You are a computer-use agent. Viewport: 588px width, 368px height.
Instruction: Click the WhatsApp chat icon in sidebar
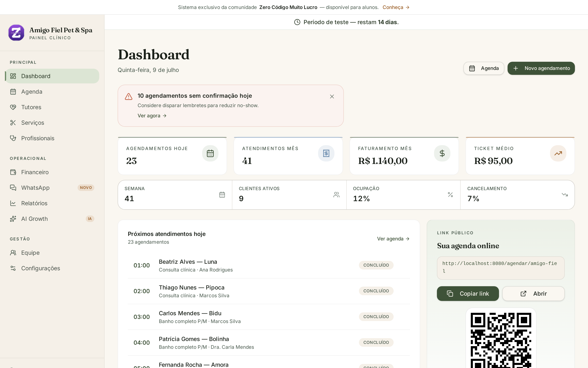pyautogui.click(x=13, y=188)
